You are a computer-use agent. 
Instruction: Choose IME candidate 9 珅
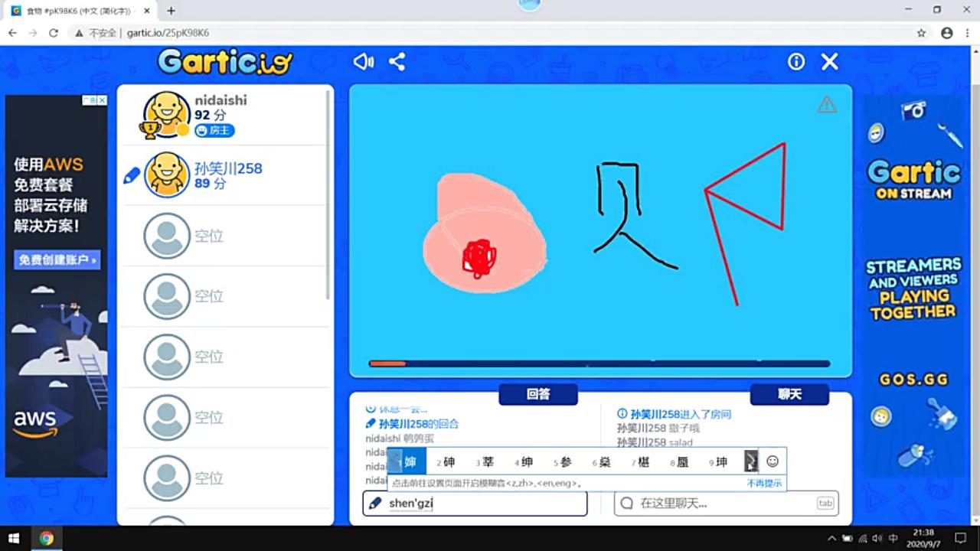[718, 461]
